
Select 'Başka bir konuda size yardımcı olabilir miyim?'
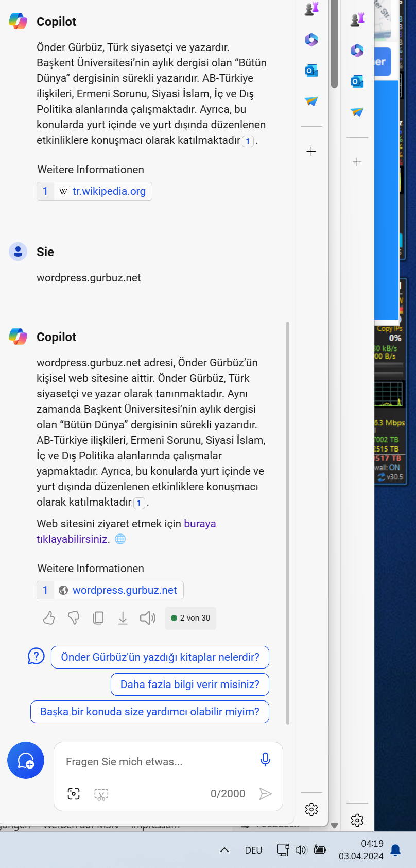click(150, 712)
